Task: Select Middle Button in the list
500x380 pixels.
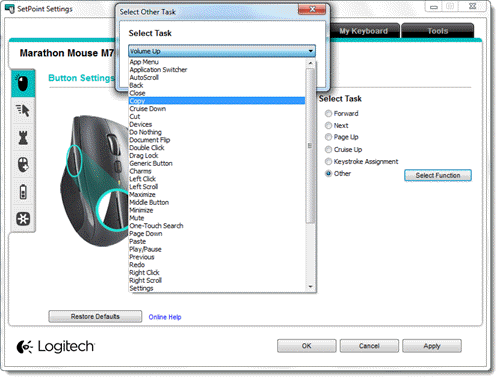Action: click(217, 202)
